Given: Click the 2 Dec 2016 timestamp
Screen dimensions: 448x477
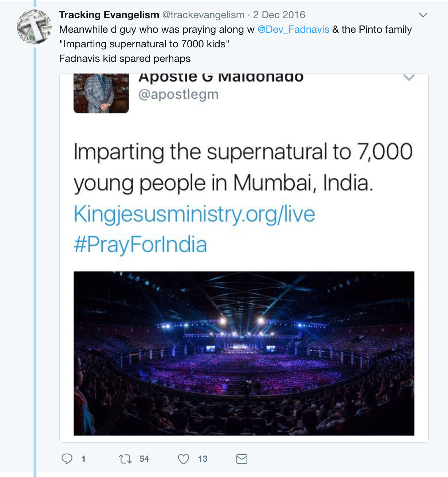Looking at the screenshot, I should (279, 15).
